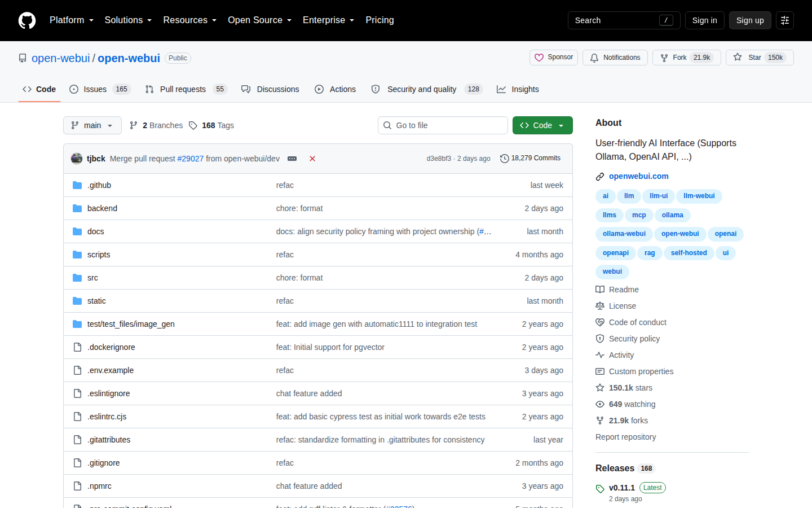Click the Sign in button
812x508 pixels.
pyautogui.click(x=705, y=20)
